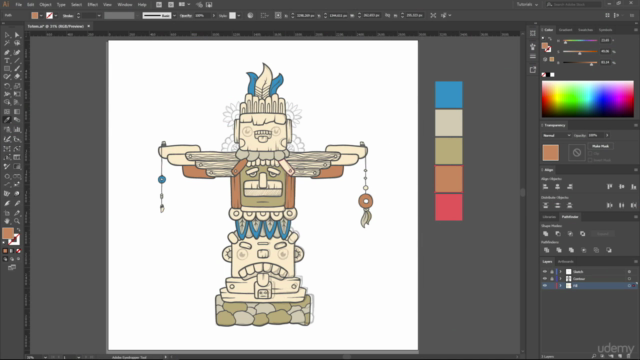Switch to the Libraries tab

pos(549,217)
